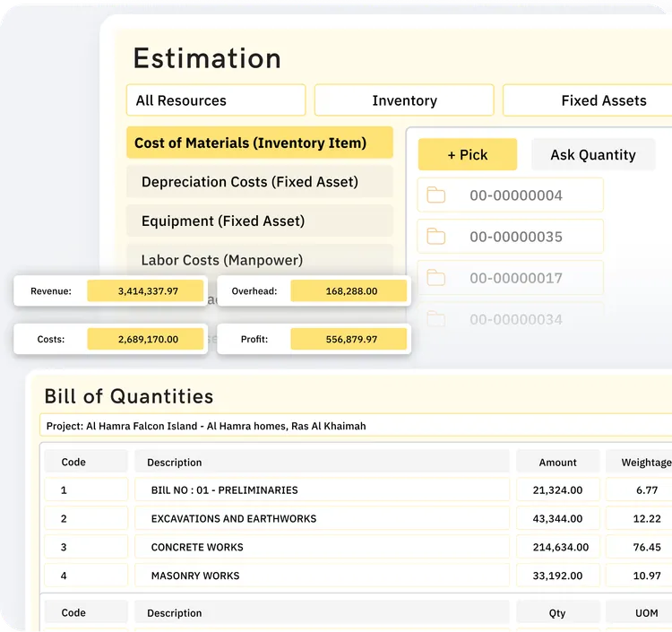Screen dimensions: 672x632
Task: Select the CONCRETE WORKS row
Action: click(x=358, y=547)
